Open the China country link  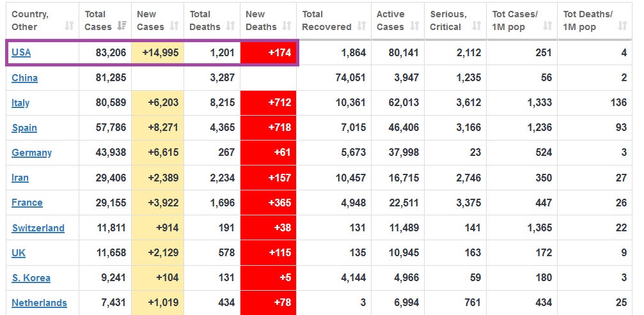coord(25,77)
